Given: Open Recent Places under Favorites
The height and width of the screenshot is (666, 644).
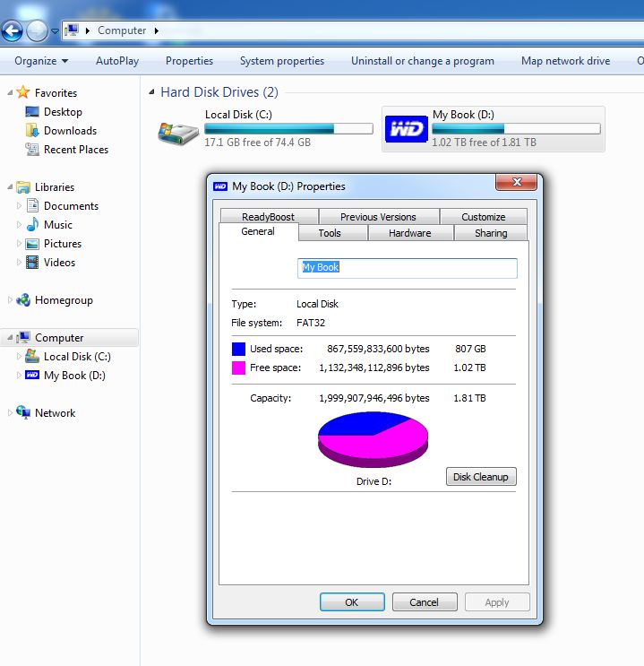Looking at the screenshot, I should point(75,150).
